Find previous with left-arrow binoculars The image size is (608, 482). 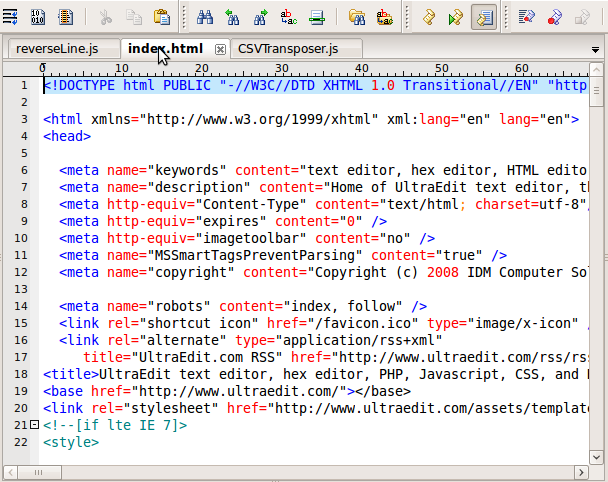[232, 17]
